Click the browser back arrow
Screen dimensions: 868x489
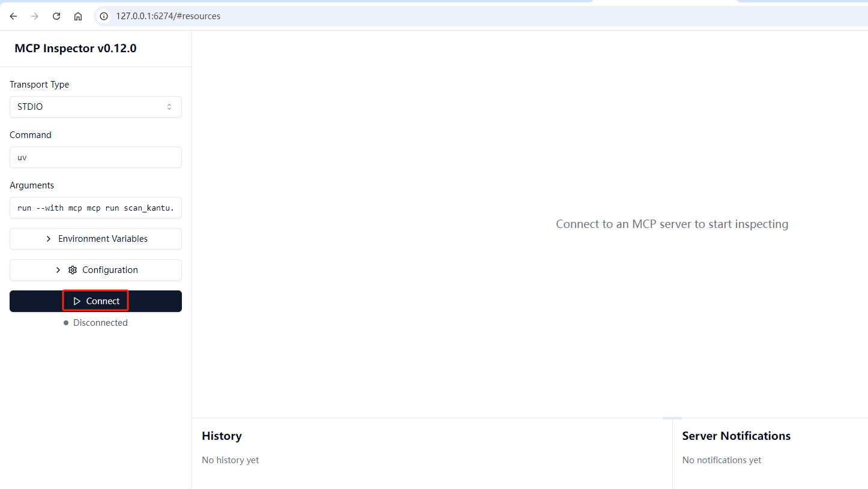point(13,16)
